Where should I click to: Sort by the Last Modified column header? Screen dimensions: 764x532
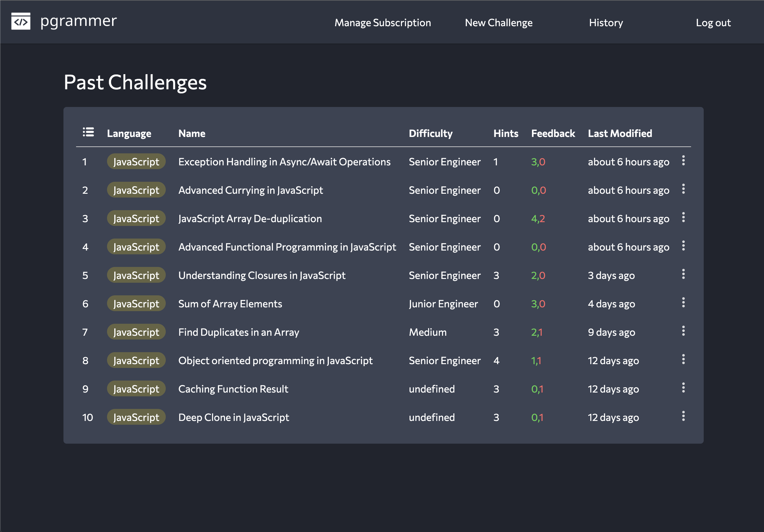coord(620,133)
